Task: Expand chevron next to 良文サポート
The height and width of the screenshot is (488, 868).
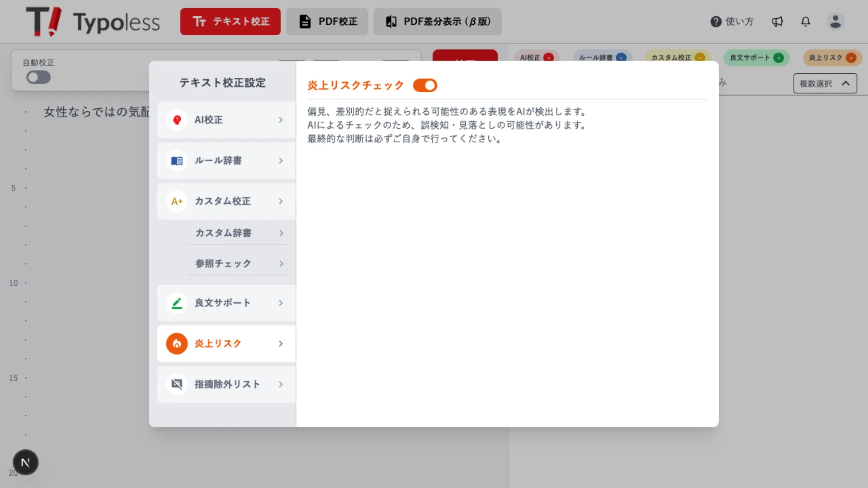Action: [281, 303]
